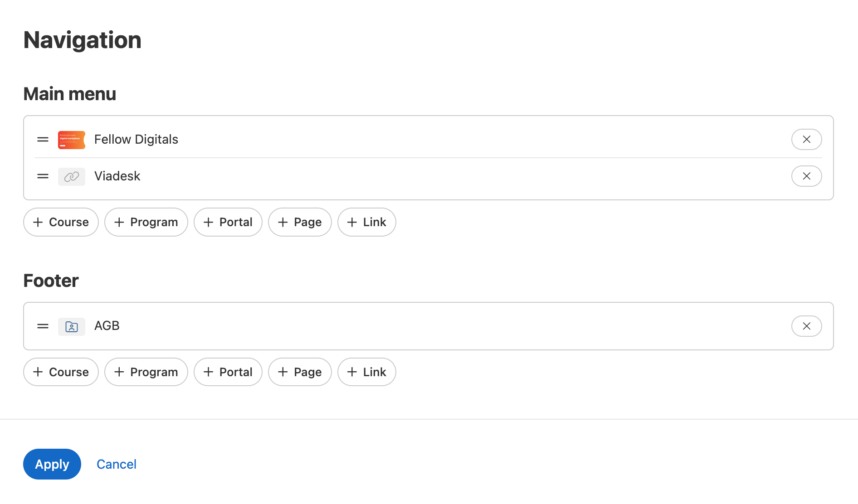Add a Page to the main menu
The height and width of the screenshot is (504, 858).
pyautogui.click(x=300, y=222)
